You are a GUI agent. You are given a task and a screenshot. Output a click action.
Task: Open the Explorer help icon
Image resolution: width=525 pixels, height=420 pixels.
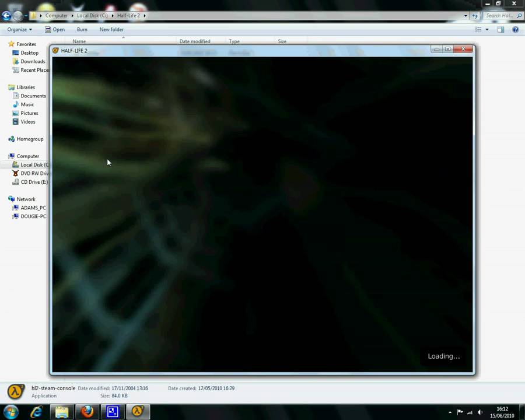click(x=515, y=30)
